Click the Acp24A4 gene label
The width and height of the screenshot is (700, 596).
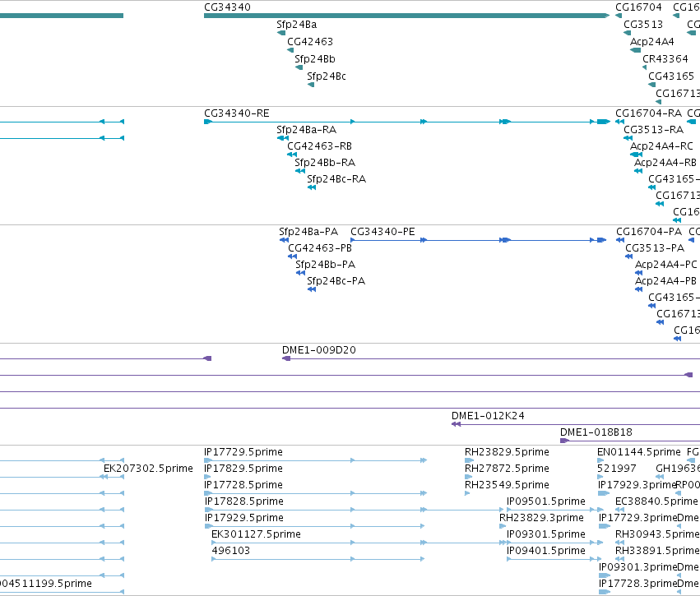click(x=651, y=42)
